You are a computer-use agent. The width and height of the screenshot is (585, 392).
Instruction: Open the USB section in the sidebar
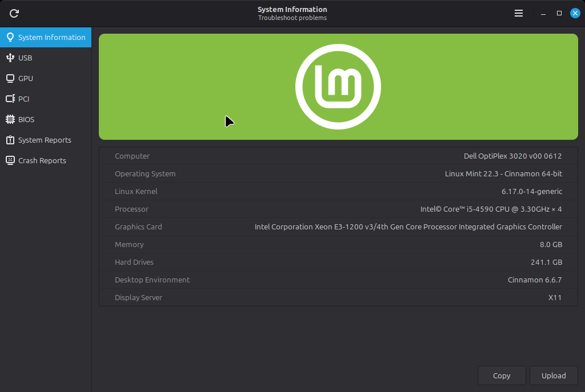pyautogui.click(x=25, y=58)
